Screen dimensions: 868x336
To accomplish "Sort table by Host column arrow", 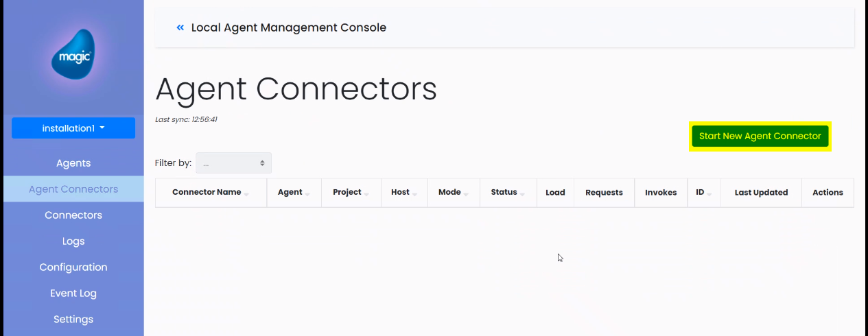I will point(414,195).
